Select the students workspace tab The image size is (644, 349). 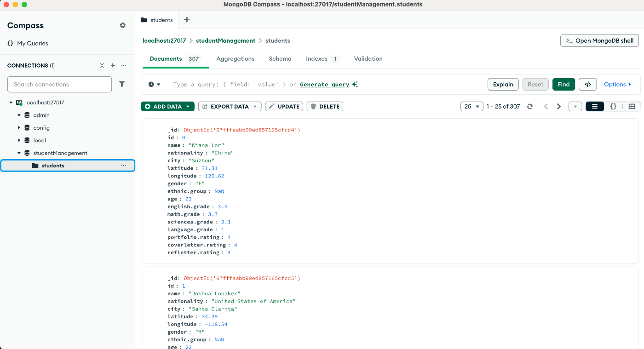[x=157, y=20]
